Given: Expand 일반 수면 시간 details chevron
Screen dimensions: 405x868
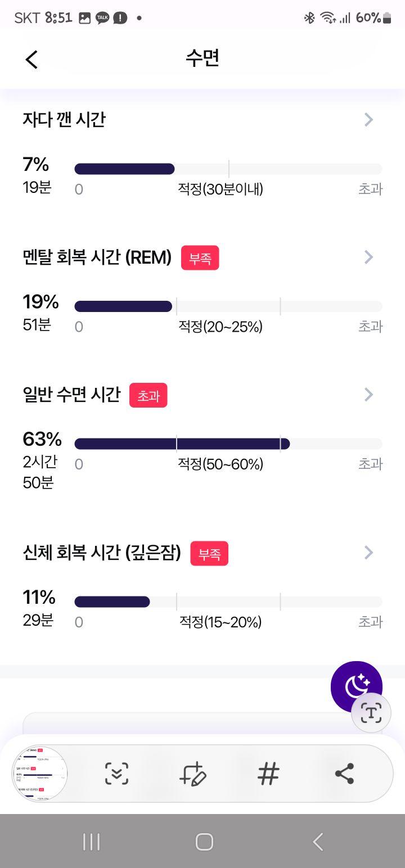Looking at the screenshot, I should (x=368, y=395).
